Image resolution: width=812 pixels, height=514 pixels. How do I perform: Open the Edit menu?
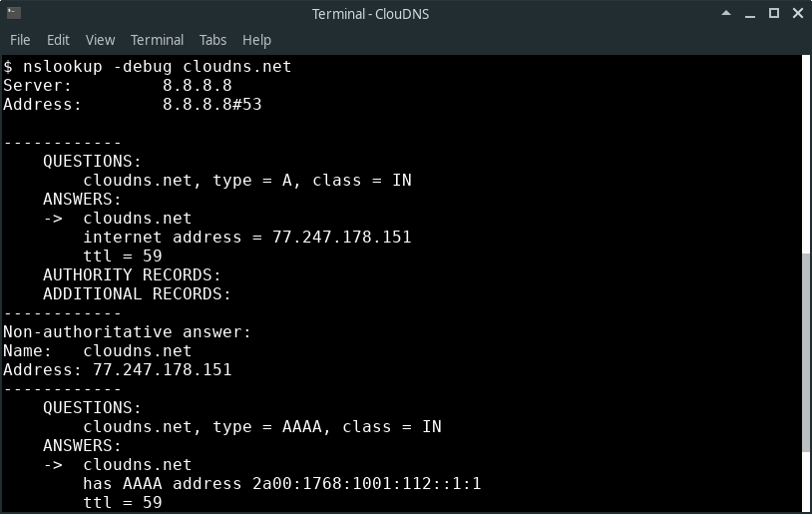(x=58, y=40)
